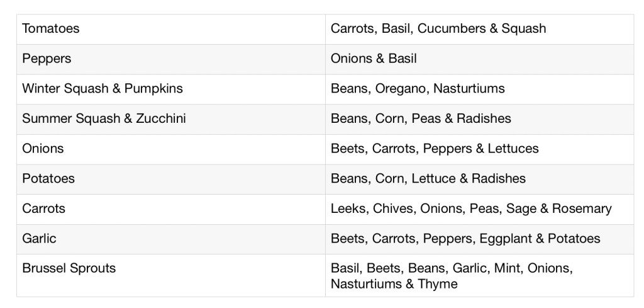Select the Garlic cell

(39, 238)
